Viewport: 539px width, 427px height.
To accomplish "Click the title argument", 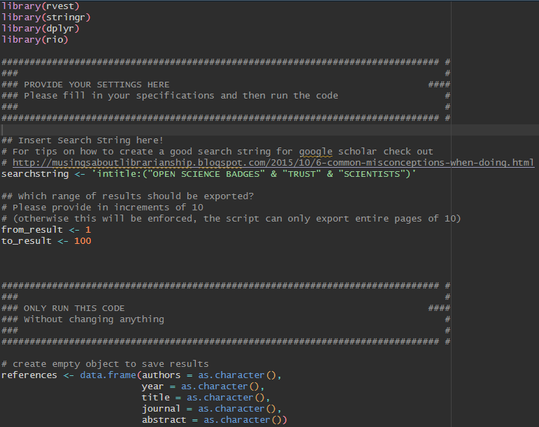I will 155,397.
